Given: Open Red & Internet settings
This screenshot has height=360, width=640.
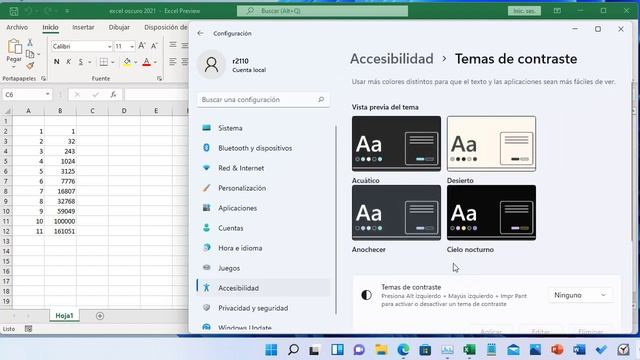Looking at the screenshot, I should coord(263,168).
